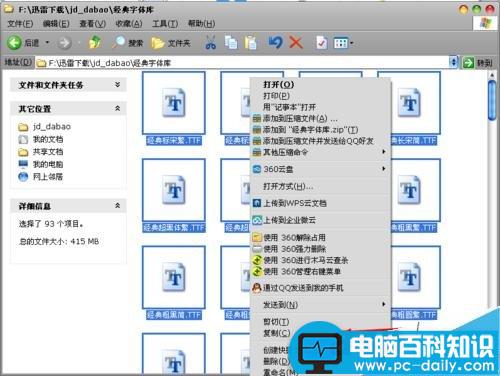The height and width of the screenshot is (376, 500).
Task: Choose 打开方式(H)... in context menu
Action: pyautogui.click(x=320, y=186)
